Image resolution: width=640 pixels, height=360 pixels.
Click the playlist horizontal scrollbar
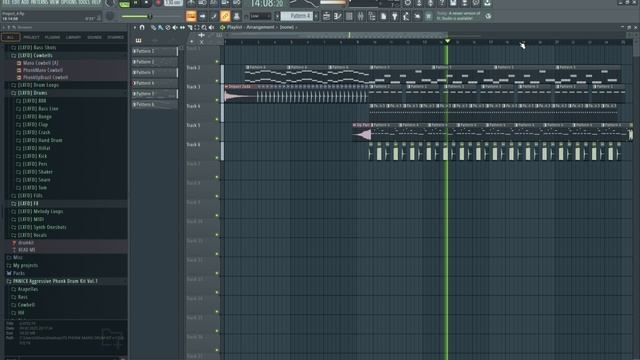pyautogui.click(x=337, y=35)
